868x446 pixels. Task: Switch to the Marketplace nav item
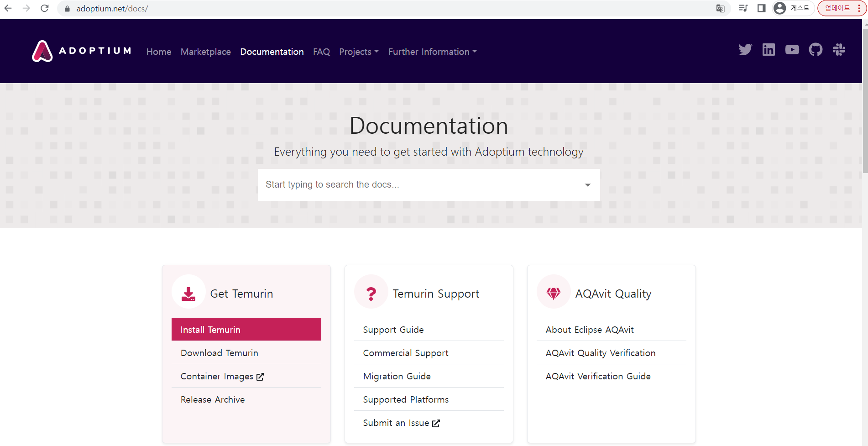click(x=205, y=52)
